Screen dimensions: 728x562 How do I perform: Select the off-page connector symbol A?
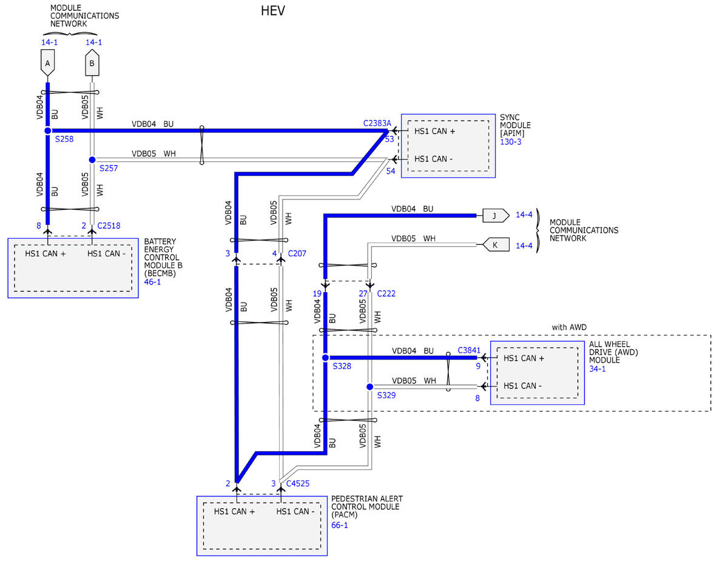pos(47,63)
